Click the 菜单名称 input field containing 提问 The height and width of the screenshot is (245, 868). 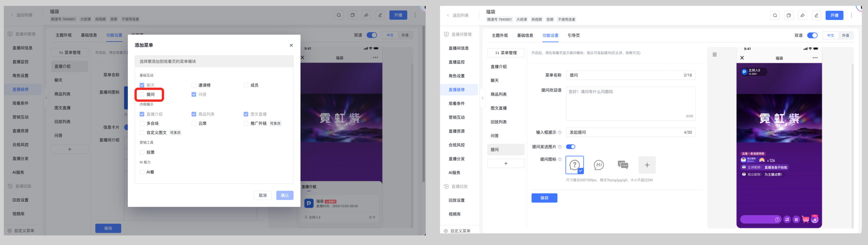tap(630, 75)
